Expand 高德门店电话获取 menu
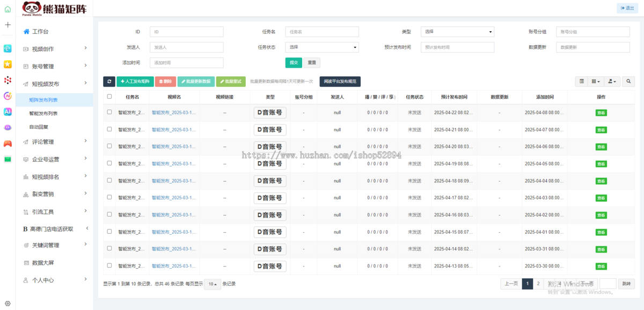Viewport: 644px width, 310px height. click(54, 229)
